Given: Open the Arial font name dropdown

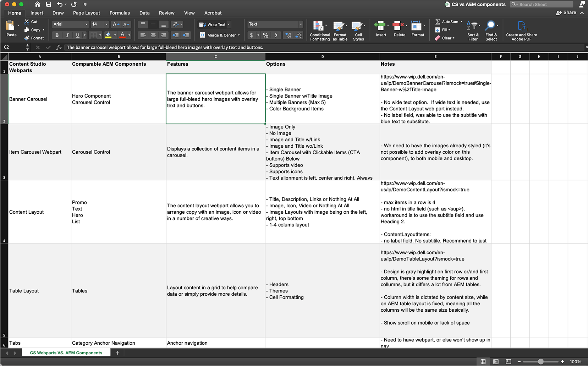Looking at the screenshot, I should point(86,24).
